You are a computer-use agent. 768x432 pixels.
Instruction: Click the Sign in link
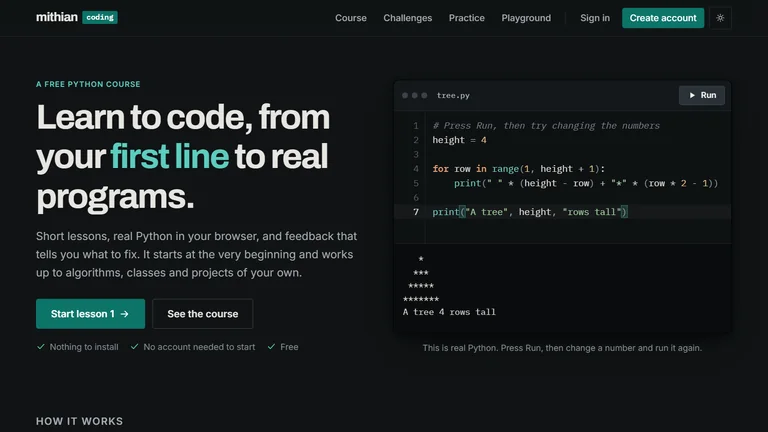pos(595,18)
